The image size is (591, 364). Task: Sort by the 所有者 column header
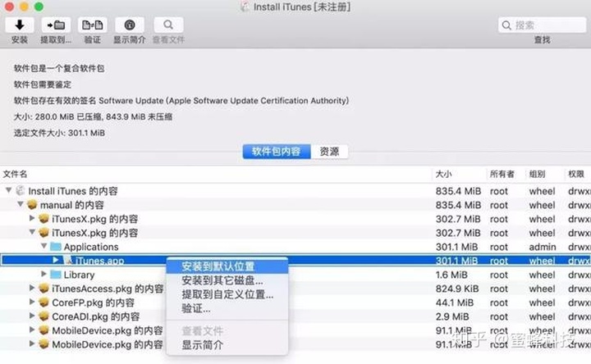pos(502,174)
